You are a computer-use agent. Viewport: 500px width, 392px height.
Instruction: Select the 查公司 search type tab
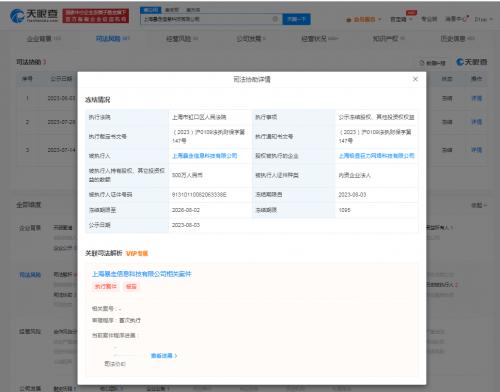(x=150, y=10)
